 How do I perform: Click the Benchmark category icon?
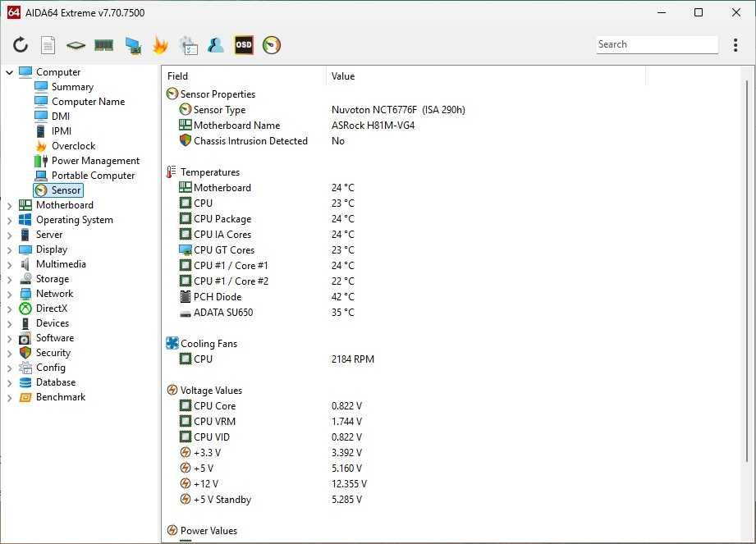25,397
